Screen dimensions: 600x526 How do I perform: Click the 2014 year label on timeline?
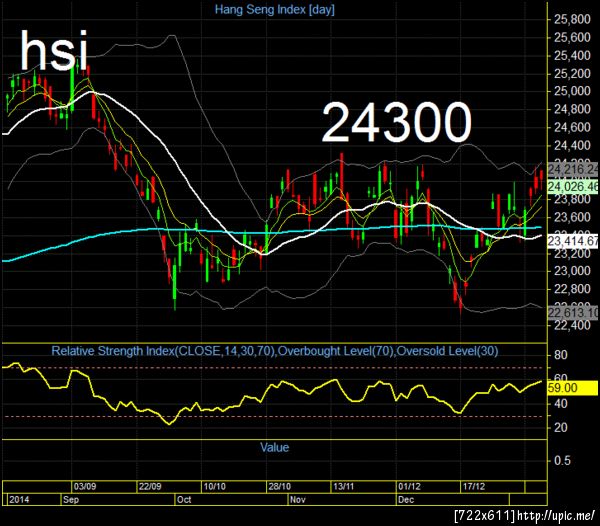19,500
